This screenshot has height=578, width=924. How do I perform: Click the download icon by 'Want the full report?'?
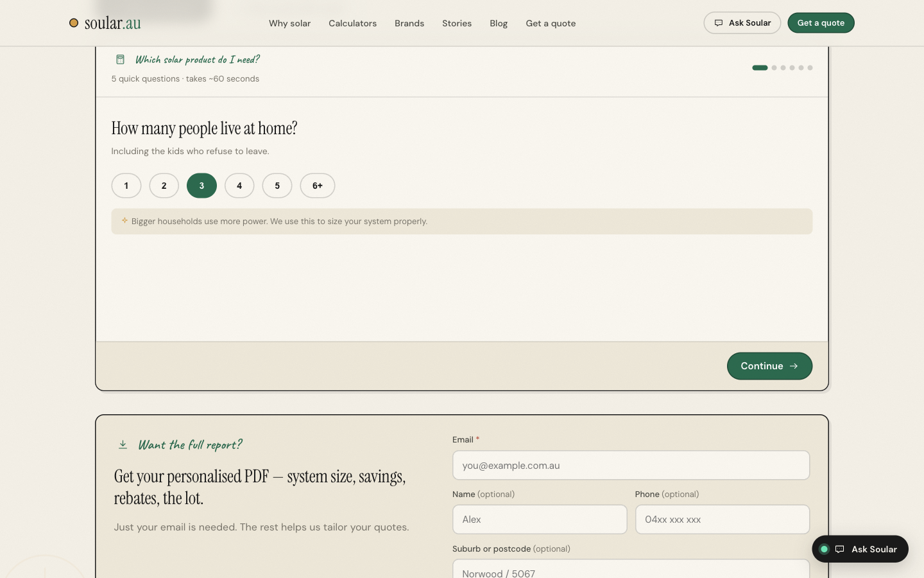tap(123, 444)
